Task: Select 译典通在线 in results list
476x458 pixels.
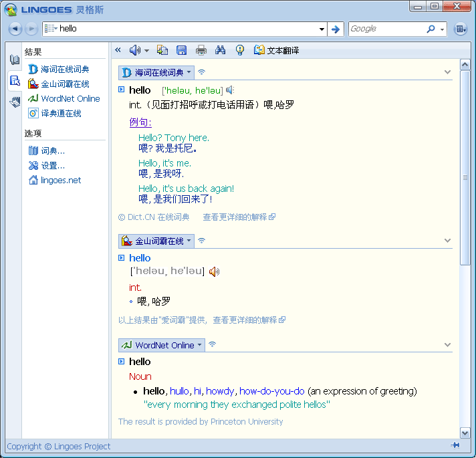Action: (x=55, y=113)
